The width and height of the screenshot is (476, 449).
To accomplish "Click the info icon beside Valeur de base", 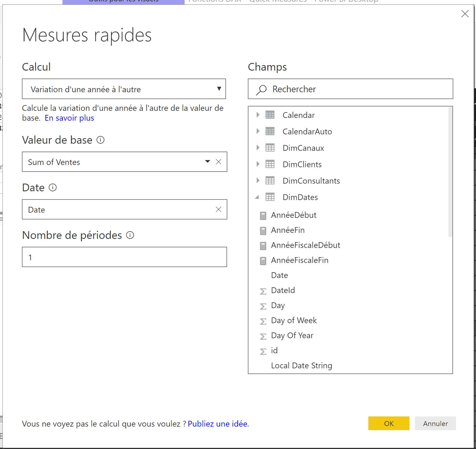I will pos(101,140).
